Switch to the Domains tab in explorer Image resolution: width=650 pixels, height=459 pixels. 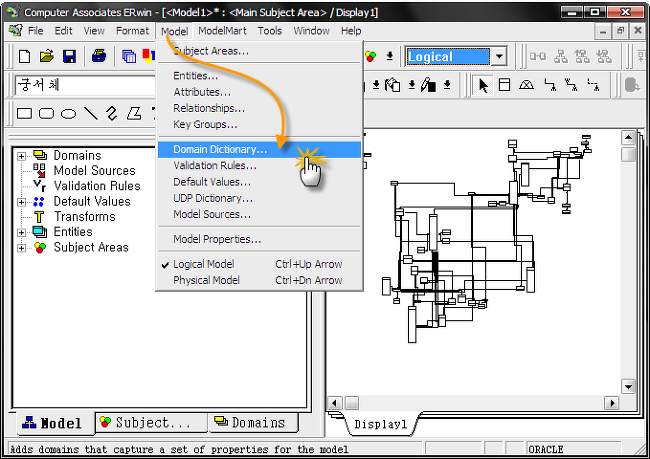pos(253,423)
